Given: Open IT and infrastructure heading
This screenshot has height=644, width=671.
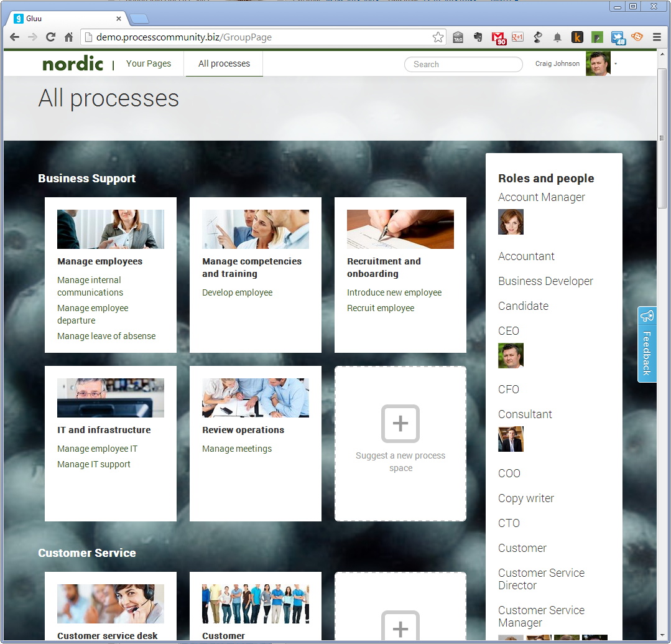Looking at the screenshot, I should coord(104,430).
